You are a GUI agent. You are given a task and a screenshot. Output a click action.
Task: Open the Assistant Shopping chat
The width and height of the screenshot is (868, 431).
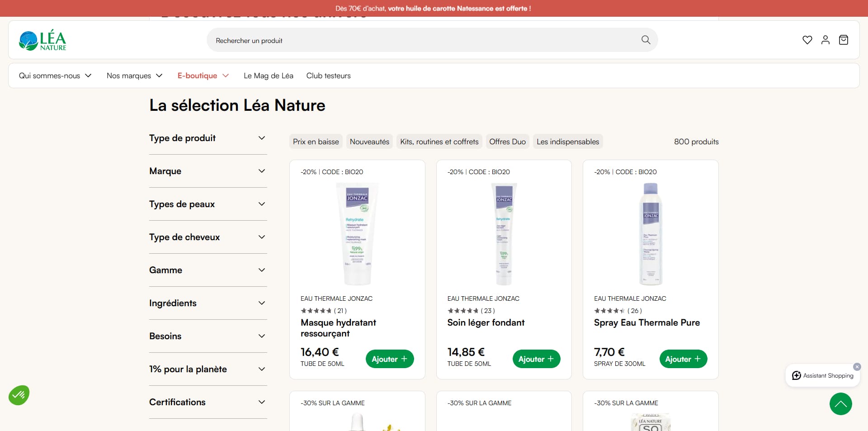pyautogui.click(x=823, y=375)
